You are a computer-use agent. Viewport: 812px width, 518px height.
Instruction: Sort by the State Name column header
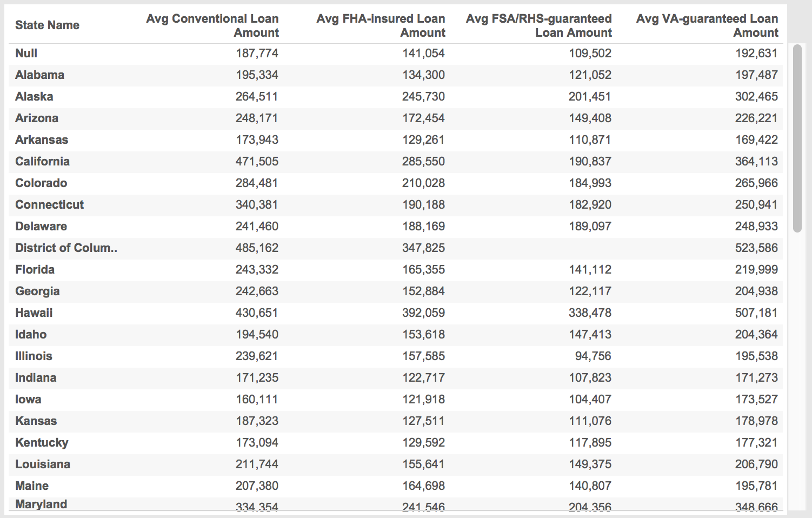(47, 25)
